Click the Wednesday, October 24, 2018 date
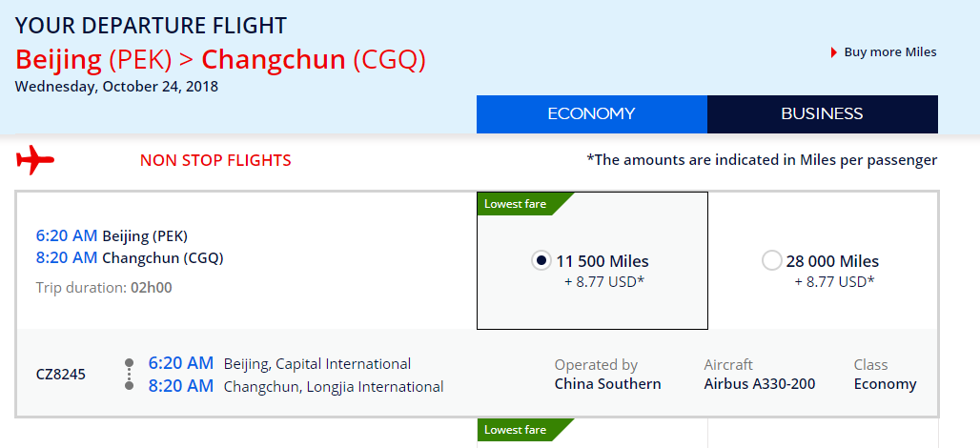This screenshot has height=448, width=980. tap(116, 86)
